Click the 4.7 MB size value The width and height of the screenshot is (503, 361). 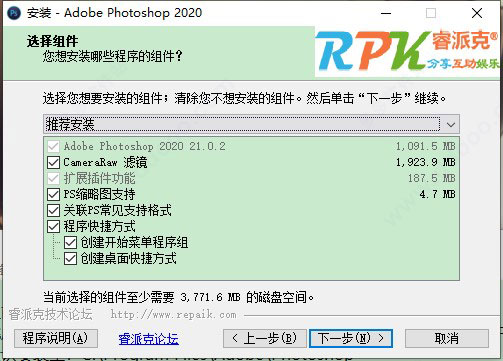437,194
